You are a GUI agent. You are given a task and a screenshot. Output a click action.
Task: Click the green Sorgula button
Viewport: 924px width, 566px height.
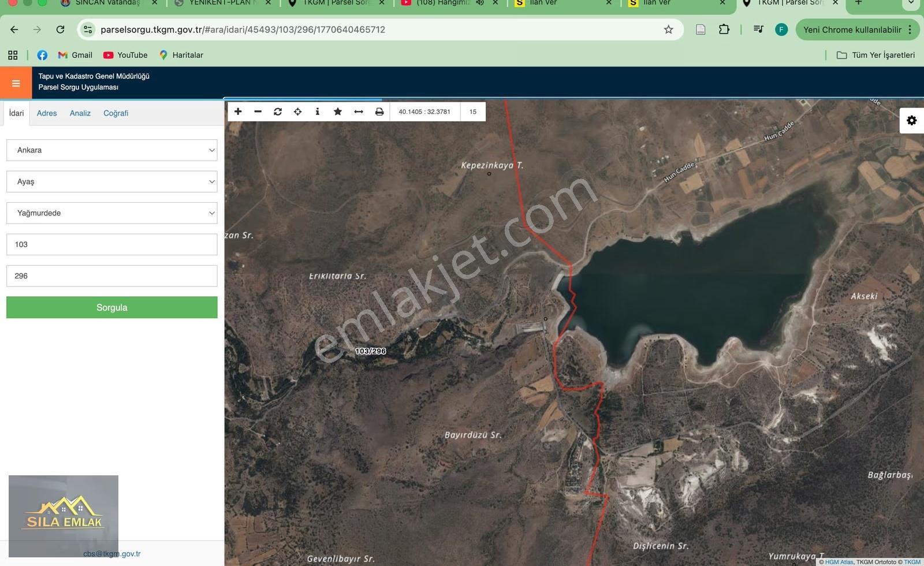tap(112, 307)
